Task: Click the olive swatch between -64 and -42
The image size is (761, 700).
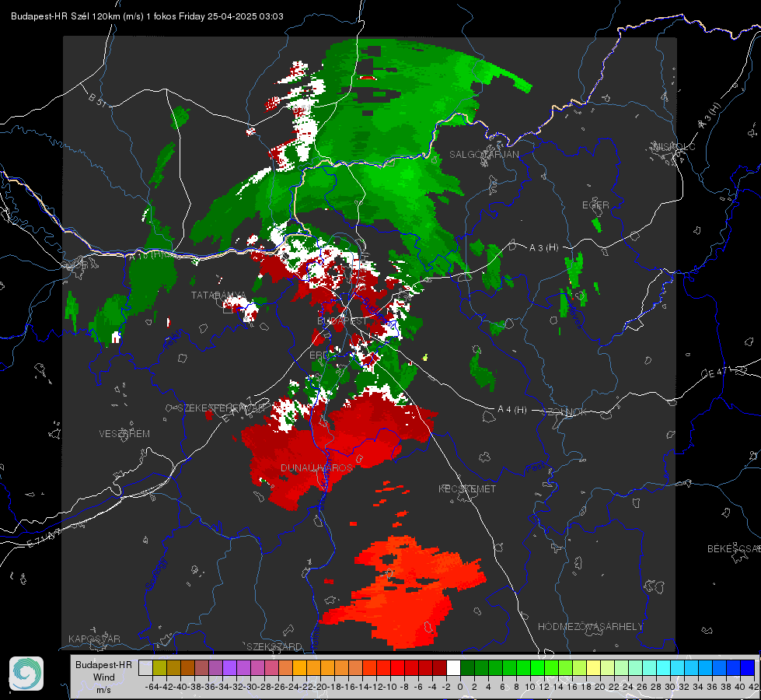Action: point(159,668)
